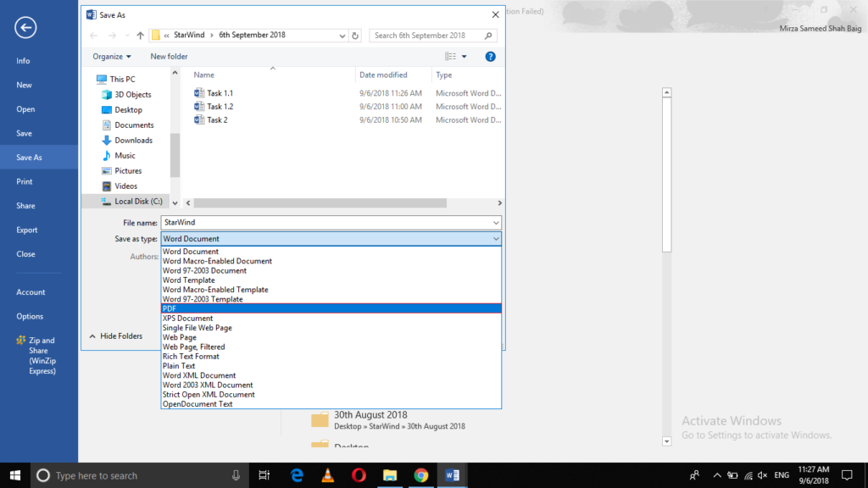This screenshot has height=488, width=868.
Task: Switch to the Print section in the sidebar
Action: tap(27, 181)
